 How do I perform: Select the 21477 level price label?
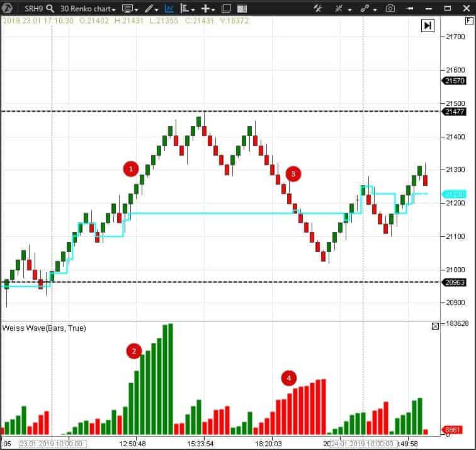(x=453, y=112)
